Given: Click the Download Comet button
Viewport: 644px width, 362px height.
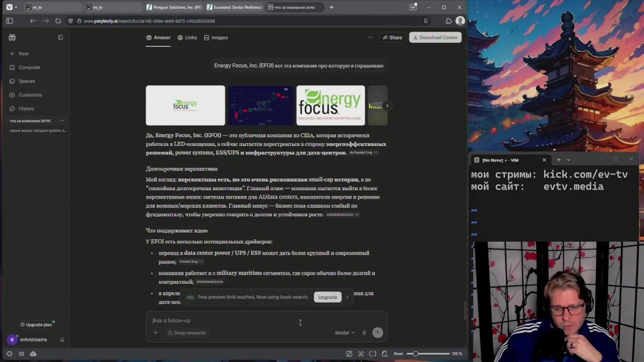Looking at the screenshot, I should (435, 37).
